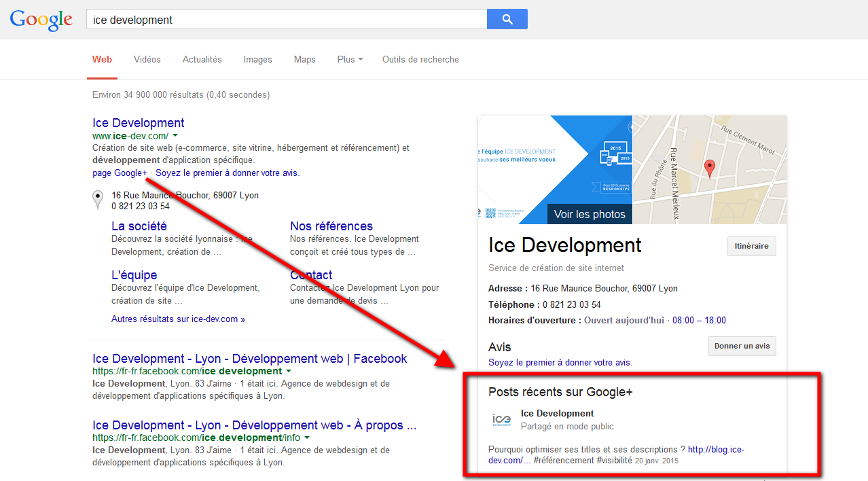Click the map thumbnail in the knowledge panel
Image resolution: width=868 pixels, height=481 pixels.
point(709,168)
